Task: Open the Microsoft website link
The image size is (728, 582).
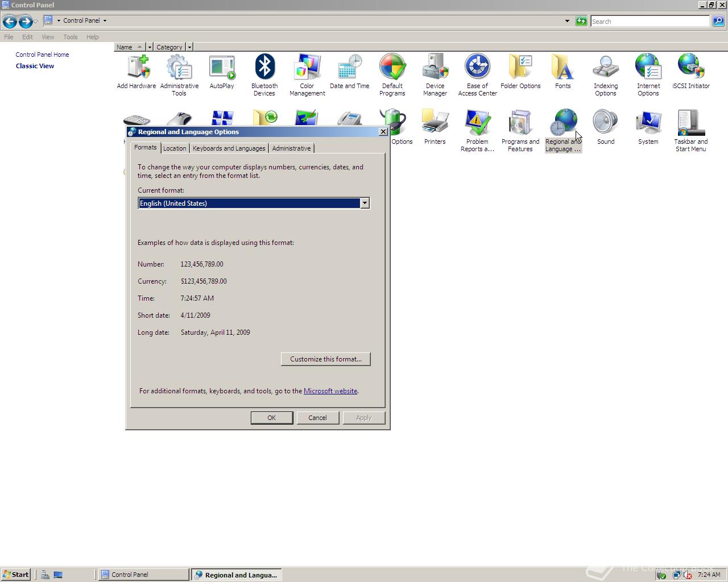Action: click(330, 391)
